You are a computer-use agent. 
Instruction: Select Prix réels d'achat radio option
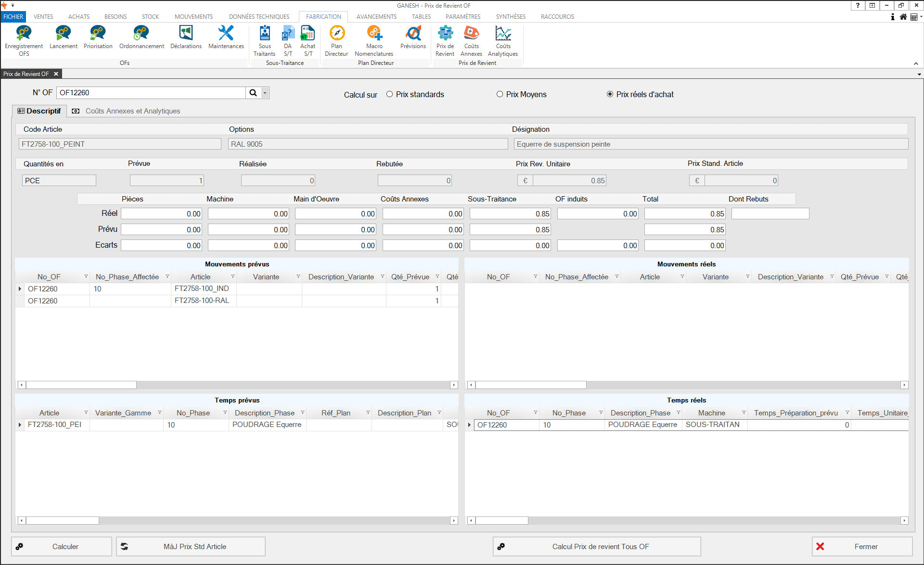(610, 94)
